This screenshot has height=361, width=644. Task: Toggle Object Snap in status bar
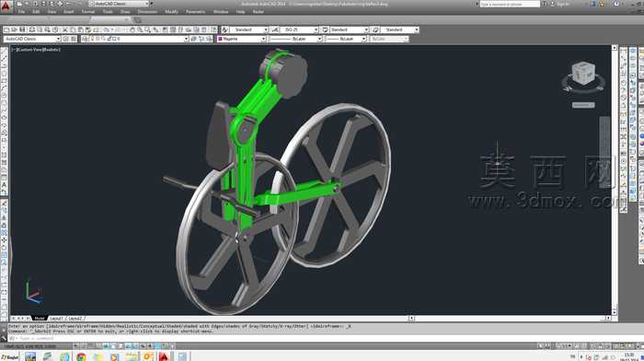pos(113,346)
